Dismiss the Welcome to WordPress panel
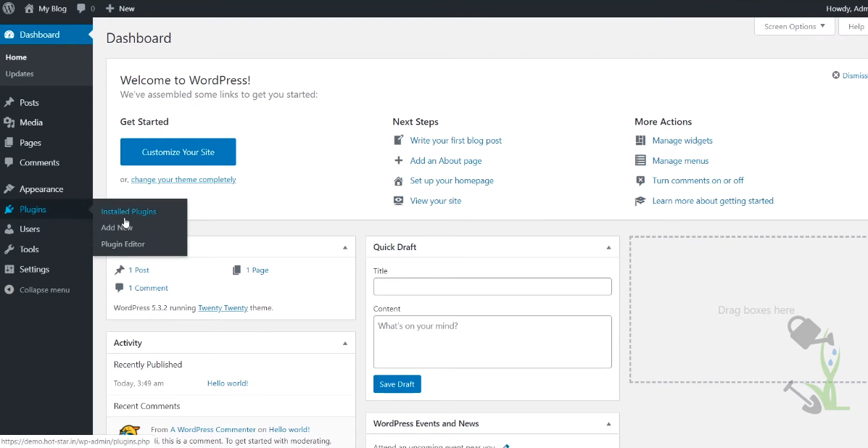The height and width of the screenshot is (448, 868). tap(849, 75)
